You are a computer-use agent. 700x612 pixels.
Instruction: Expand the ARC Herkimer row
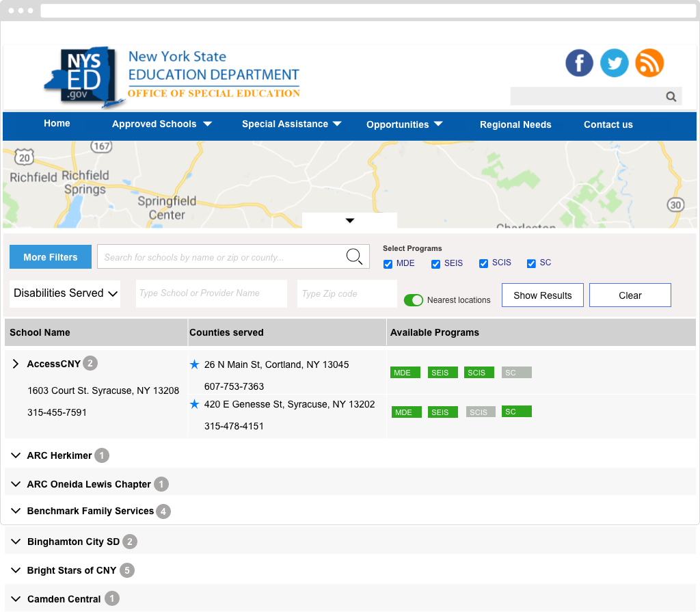point(16,455)
